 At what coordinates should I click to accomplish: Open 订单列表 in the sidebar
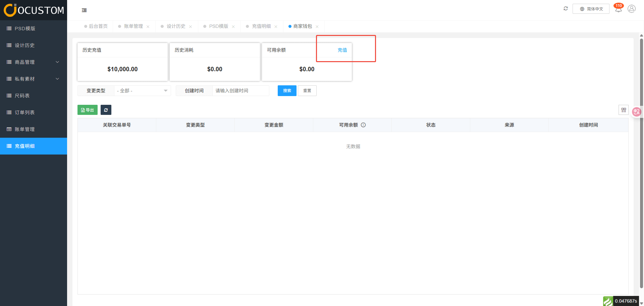click(x=25, y=113)
